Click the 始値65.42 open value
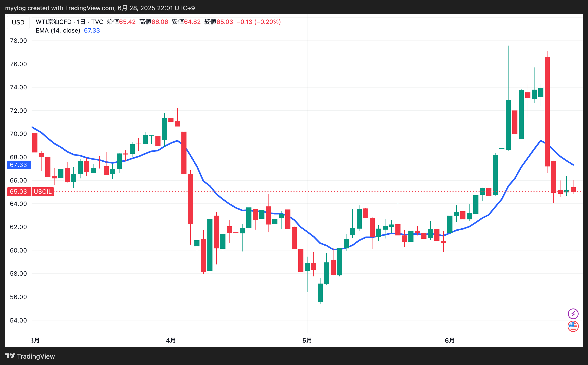588x365 pixels. coord(121,22)
